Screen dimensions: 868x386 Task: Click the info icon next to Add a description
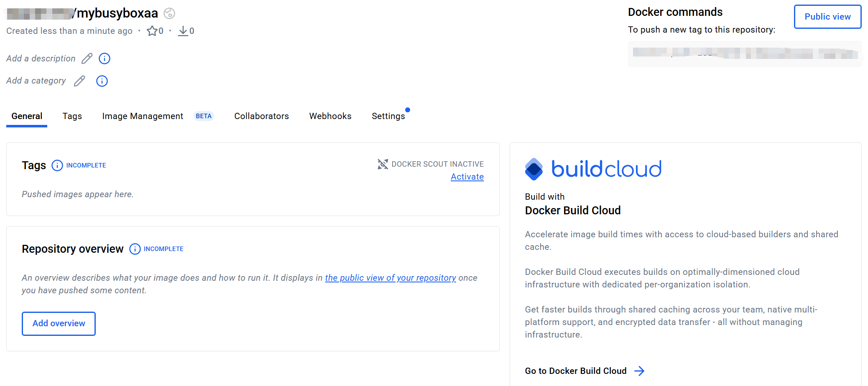click(105, 58)
